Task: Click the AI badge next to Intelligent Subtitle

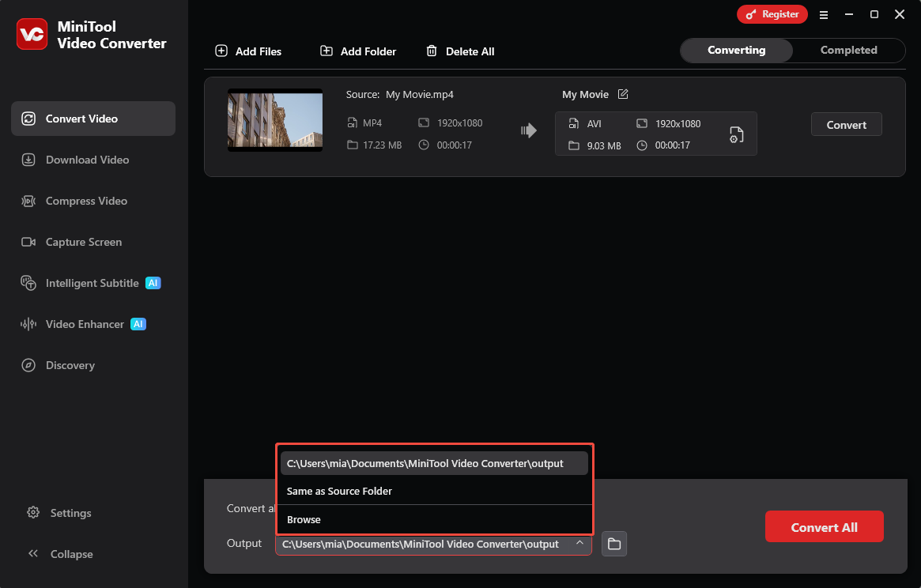Action: (x=153, y=283)
